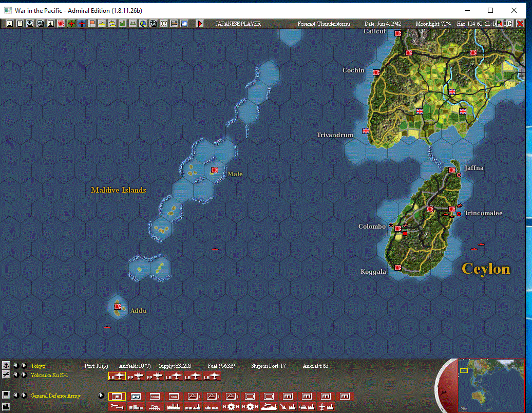Select the Male base flag on map
The width and height of the screenshot is (532, 413).
(x=215, y=170)
